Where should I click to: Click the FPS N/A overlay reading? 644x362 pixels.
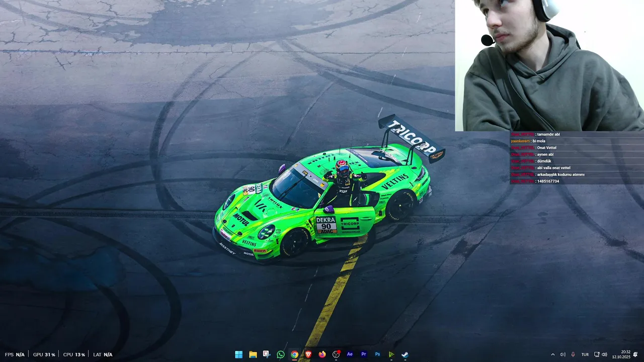coord(15,354)
